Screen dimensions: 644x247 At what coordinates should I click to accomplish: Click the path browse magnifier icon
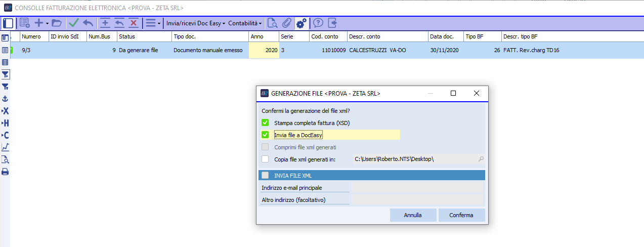click(481, 159)
